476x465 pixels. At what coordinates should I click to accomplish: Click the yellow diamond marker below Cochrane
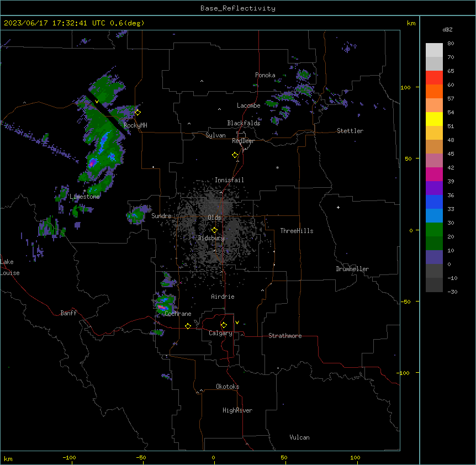pyautogui.click(x=188, y=326)
